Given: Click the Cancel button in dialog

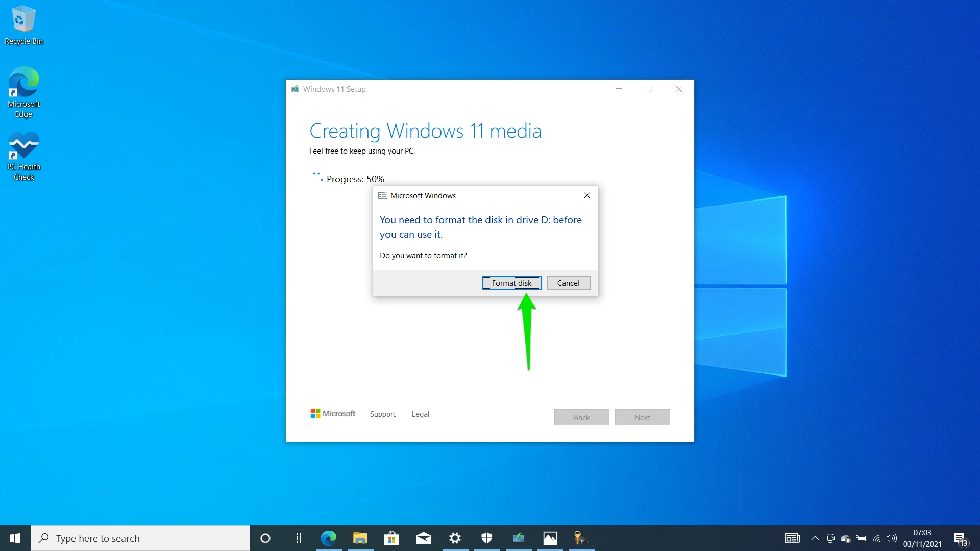Looking at the screenshot, I should pyautogui.click(x=568, y=283).
